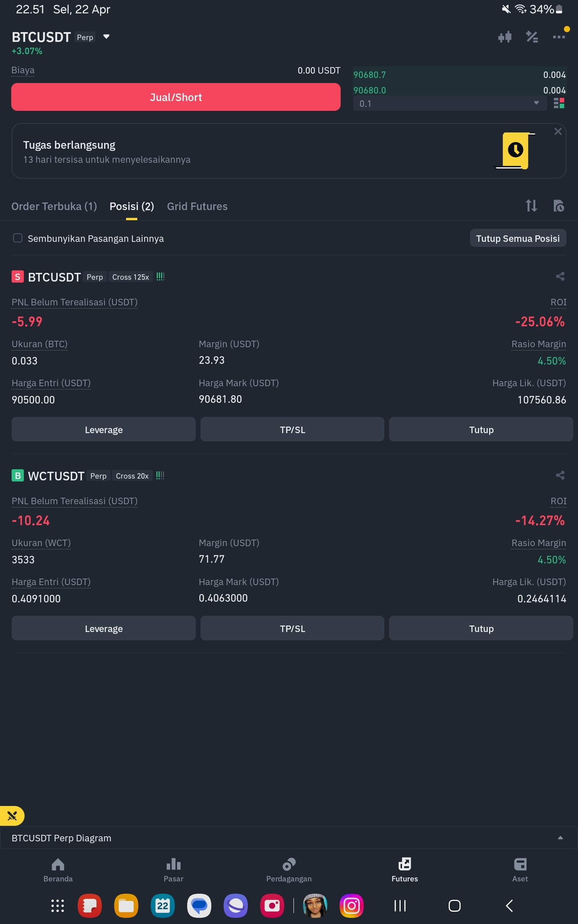Open the calendar app showing 22

coord(163,906)
